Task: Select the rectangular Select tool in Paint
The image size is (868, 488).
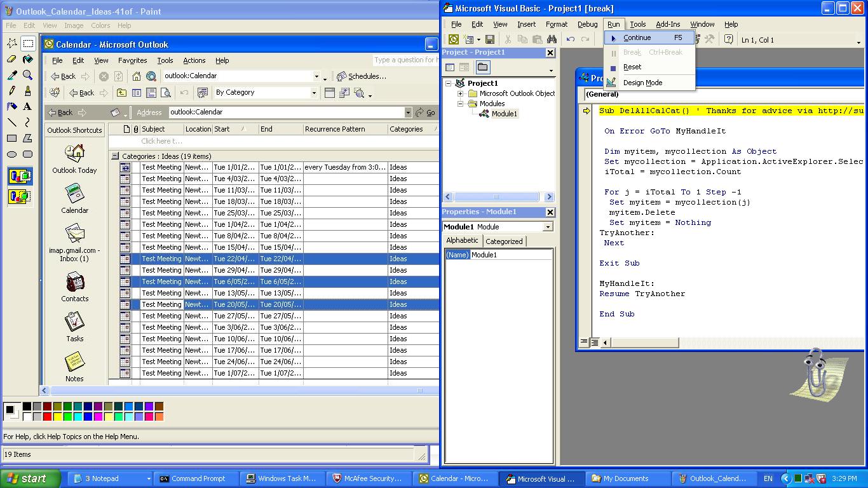Action: click(28, 43)
